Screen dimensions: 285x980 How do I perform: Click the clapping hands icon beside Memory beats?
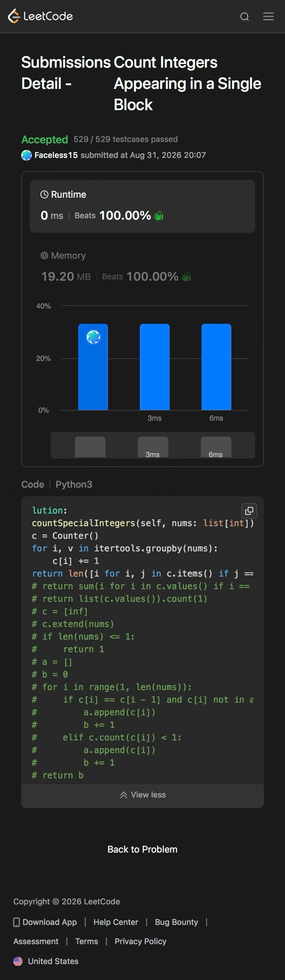pos(186,277)
